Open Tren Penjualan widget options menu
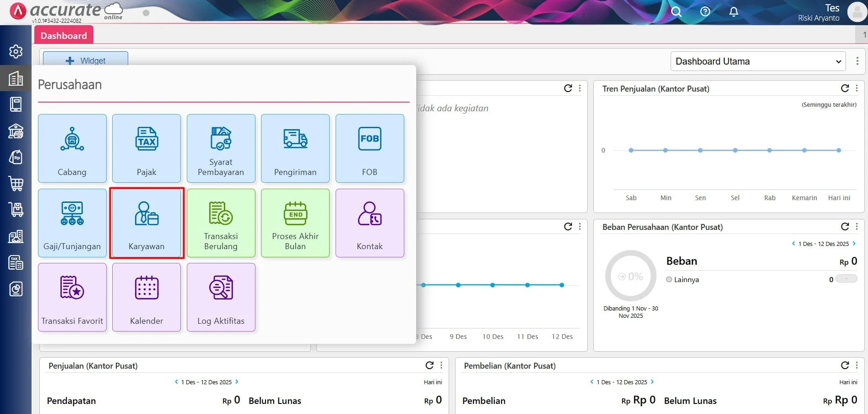Image resolution: width=868 pixels, height=414 pixels. pos(857,88)
